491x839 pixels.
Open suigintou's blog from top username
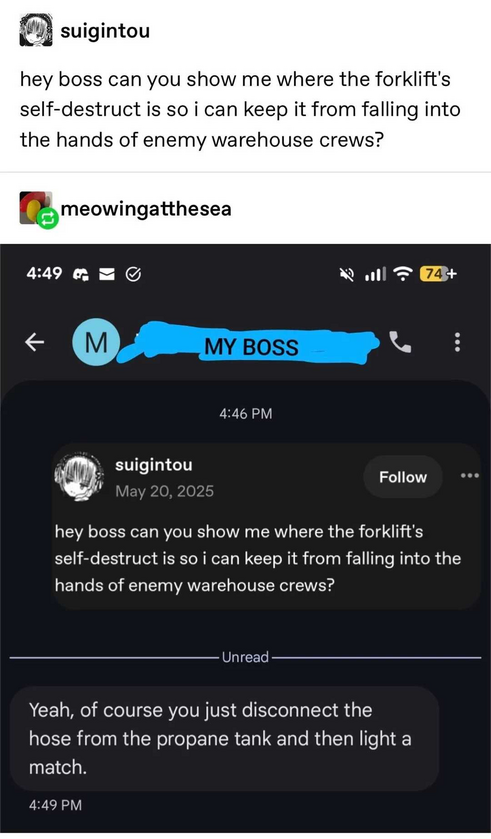(105, 31)
